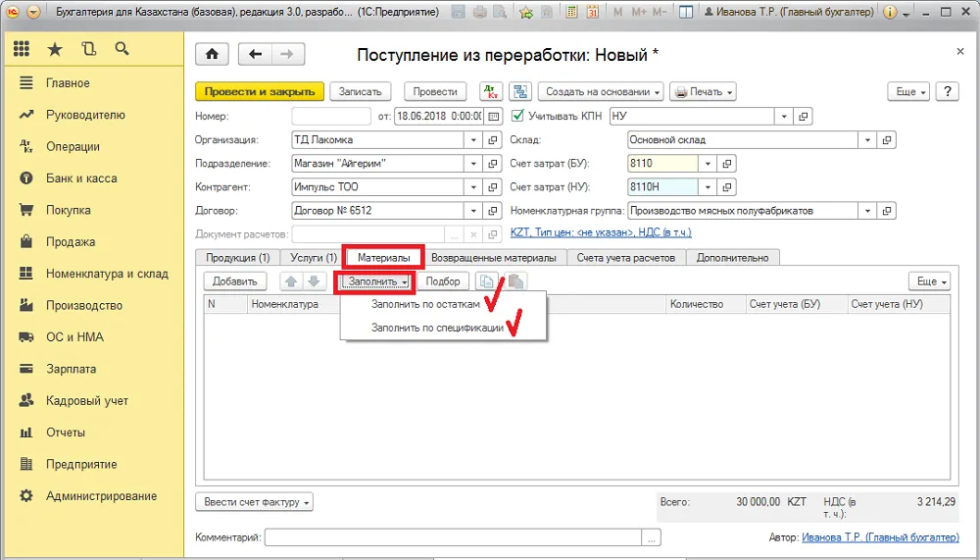Switch to Услуги (1) tab
Viewport: 980px width, 560px height.
coord(314,258)
